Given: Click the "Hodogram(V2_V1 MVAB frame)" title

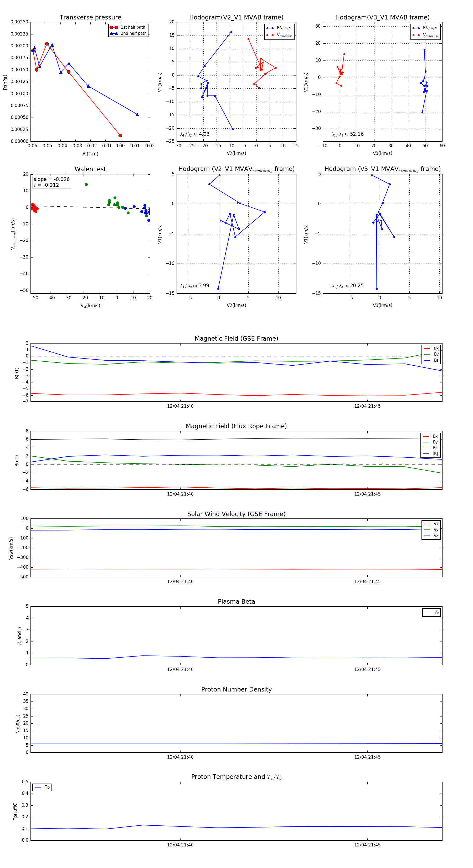Looking at the screenshot, I should click(236, 18).
